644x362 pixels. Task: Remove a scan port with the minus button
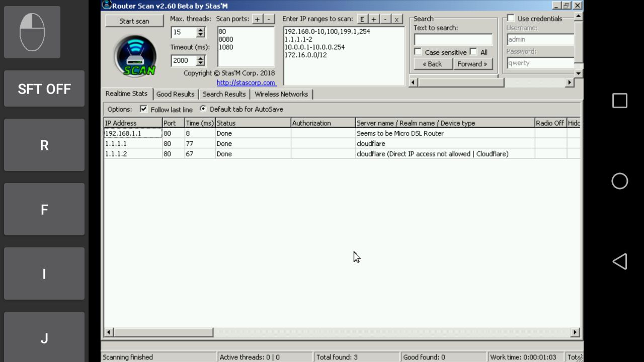269,19
